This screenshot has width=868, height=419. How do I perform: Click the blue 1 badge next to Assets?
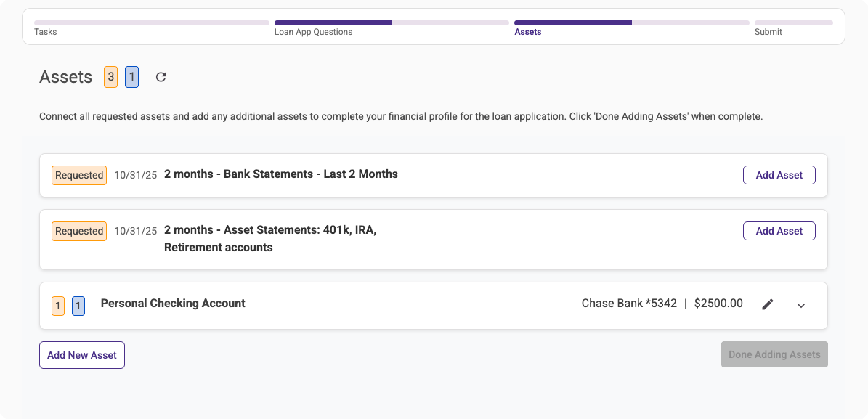pos(131,77)
